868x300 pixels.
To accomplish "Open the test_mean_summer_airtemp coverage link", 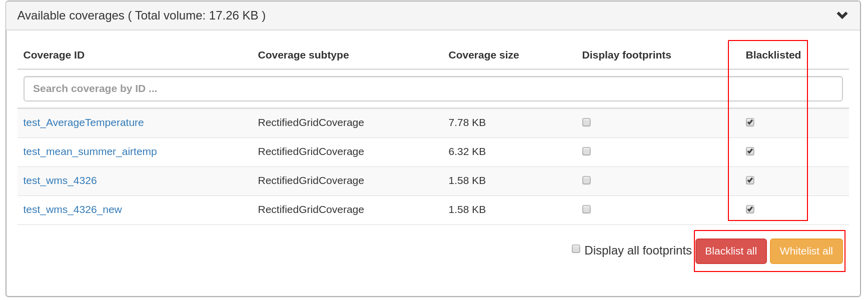I will [90, 151].
